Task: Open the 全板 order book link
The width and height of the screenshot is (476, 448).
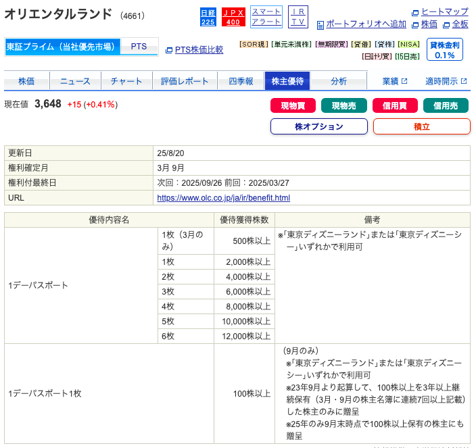Action: [x=460, y=24]
